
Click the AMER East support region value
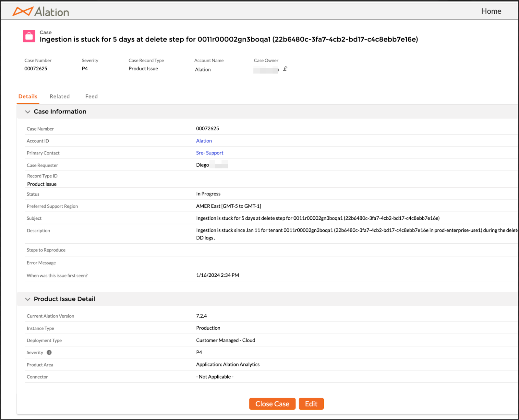pos(228,206)
